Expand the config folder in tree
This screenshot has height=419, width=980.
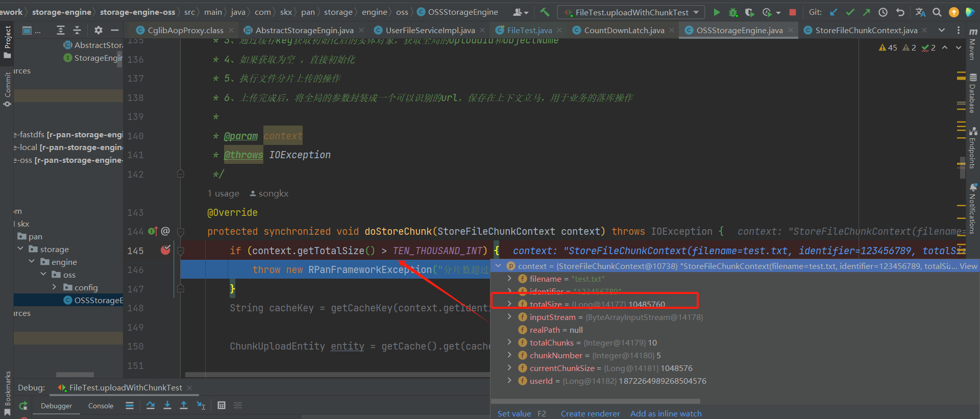[x=55, y=287]
